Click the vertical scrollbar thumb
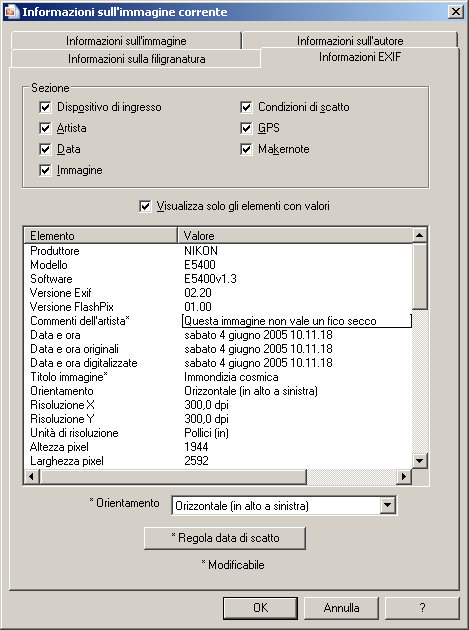This screenshot has height=630, width=469. [x=419, y=276]
